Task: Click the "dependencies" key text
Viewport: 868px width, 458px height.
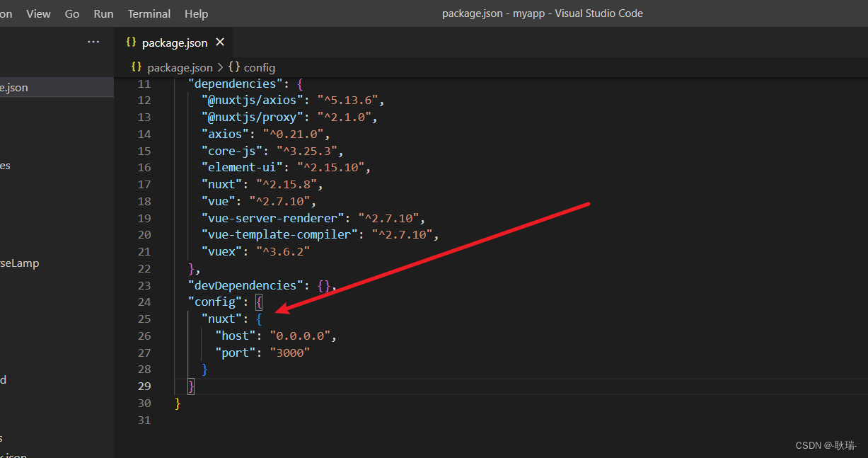Action: (x=236, y=84)
